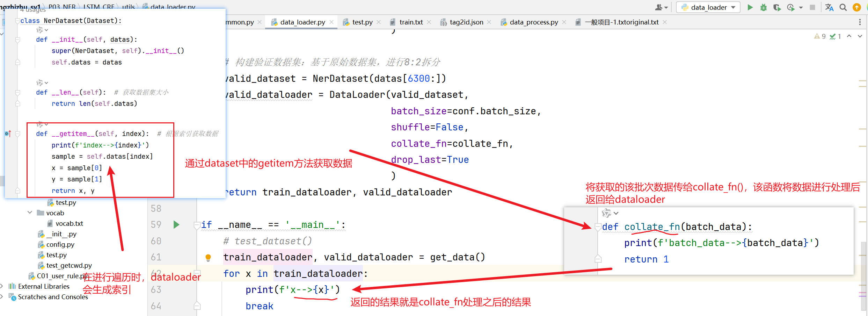868x316 pixels.
Task: Click the typo check indicator showing 1
Action: [x=835, y=36]
